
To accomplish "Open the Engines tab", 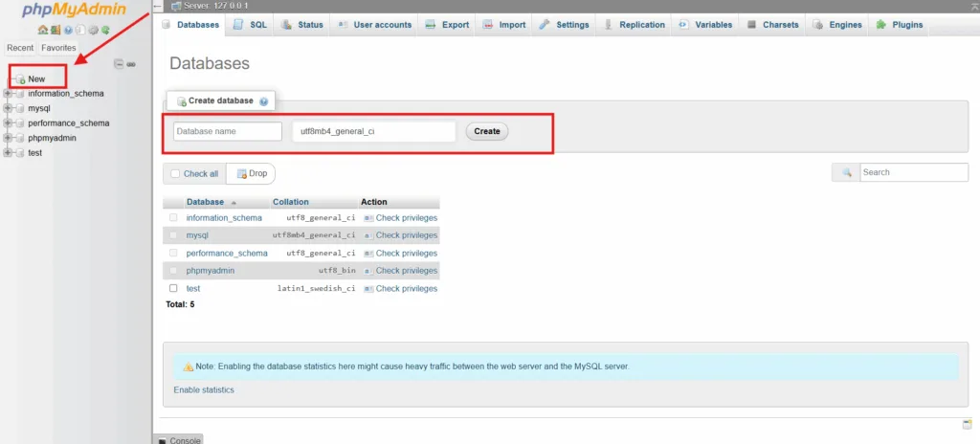I will click(x=837, y=25).
